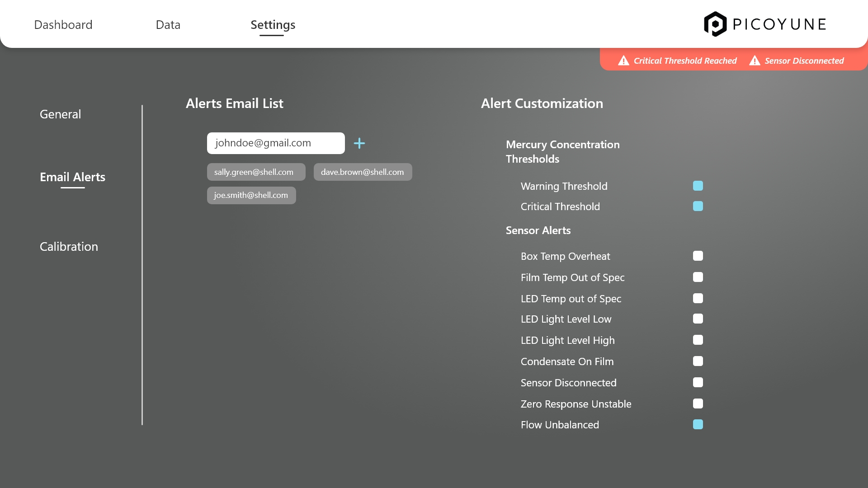Enable the Sensor Disconnected alert checkbox

tap(698, 382)
